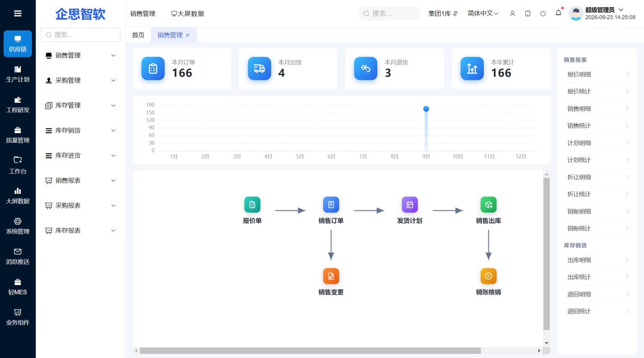Click 大屏数据 in the top menu
Image resolution: width=644 pixels, height=358 pixels.
(x=187, y=13)
